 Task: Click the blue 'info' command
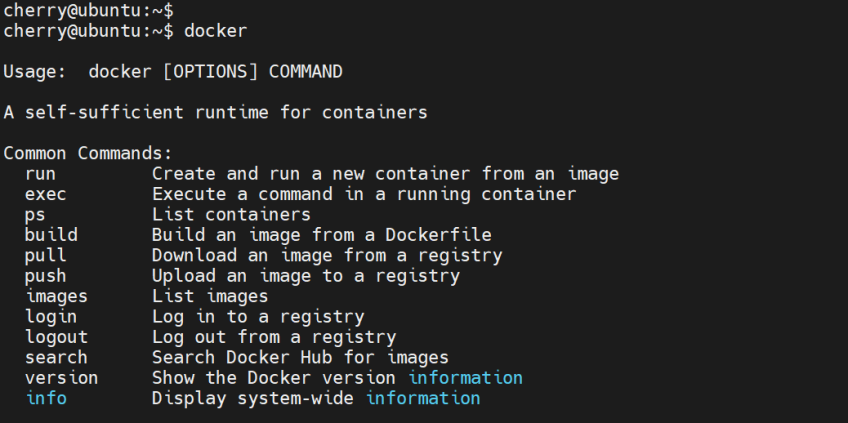(x=45, y=398)
